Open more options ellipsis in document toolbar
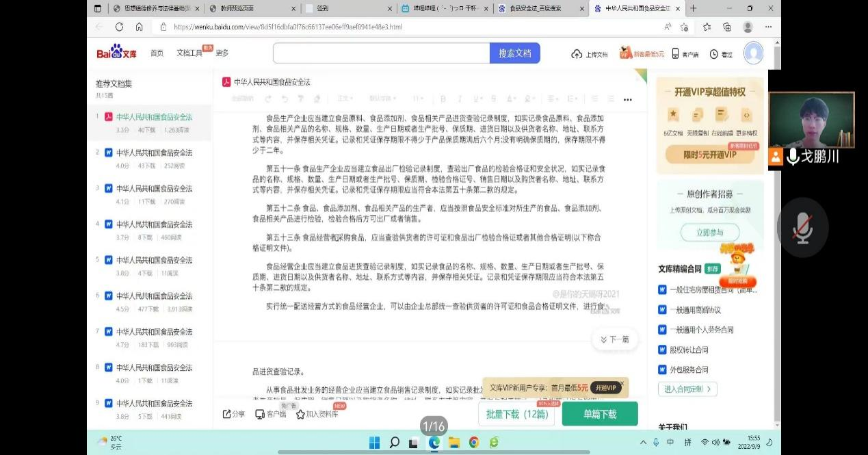 (627, 99)
